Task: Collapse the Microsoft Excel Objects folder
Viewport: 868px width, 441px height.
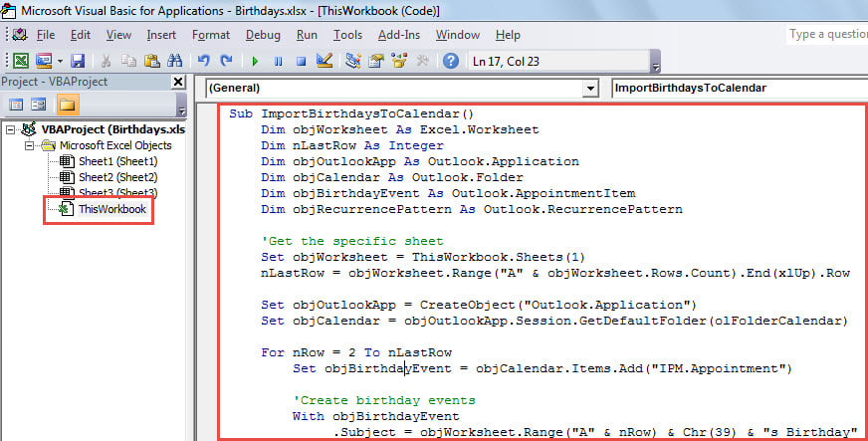Action: (x=29, y=146)
